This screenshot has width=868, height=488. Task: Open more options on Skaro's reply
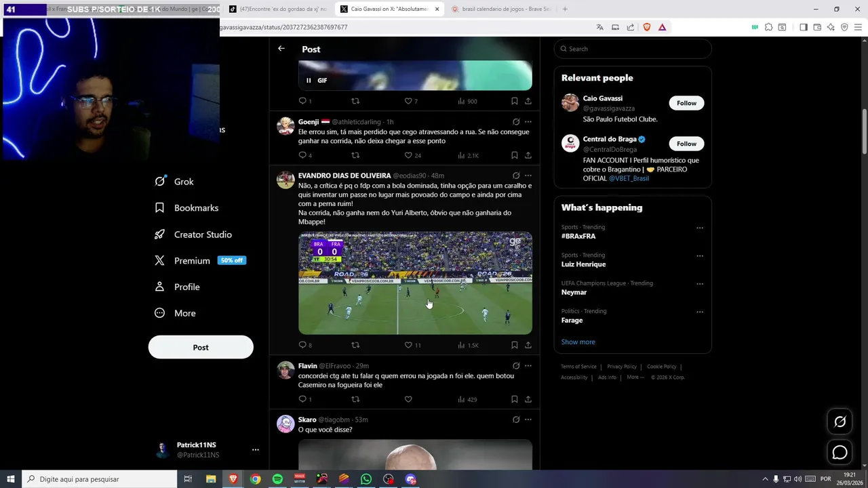(x=528, y=420)
